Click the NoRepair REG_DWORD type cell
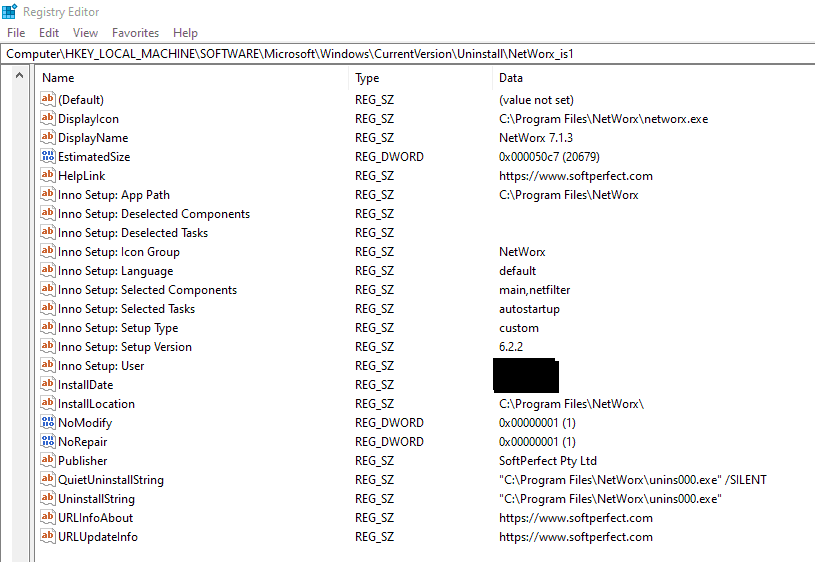The image size is (815, 562). [389, 442]
